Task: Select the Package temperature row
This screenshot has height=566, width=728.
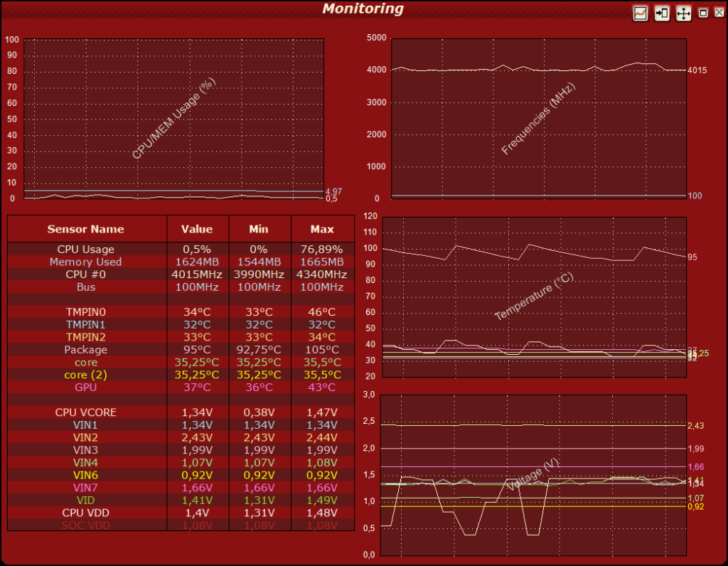Action: (x=181, y=350)
